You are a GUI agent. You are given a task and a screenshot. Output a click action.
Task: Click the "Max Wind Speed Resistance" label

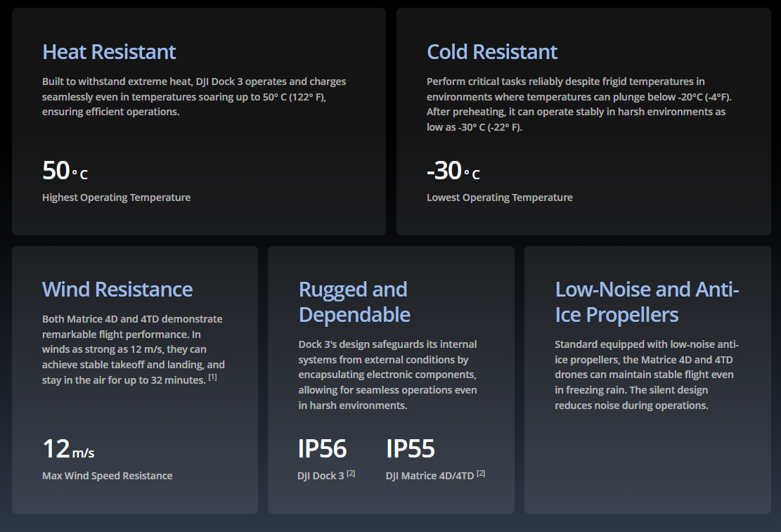coord(107,476)
